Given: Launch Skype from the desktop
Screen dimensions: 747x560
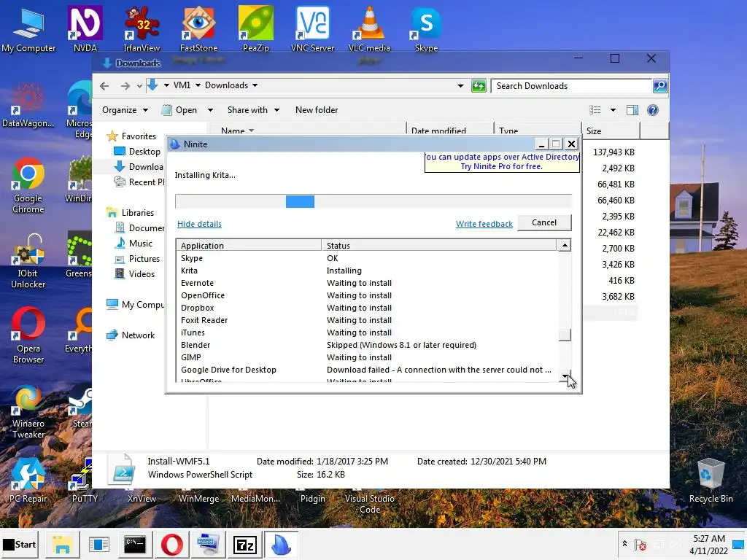Looking at the screenshot, I should (x=426, y=28).
